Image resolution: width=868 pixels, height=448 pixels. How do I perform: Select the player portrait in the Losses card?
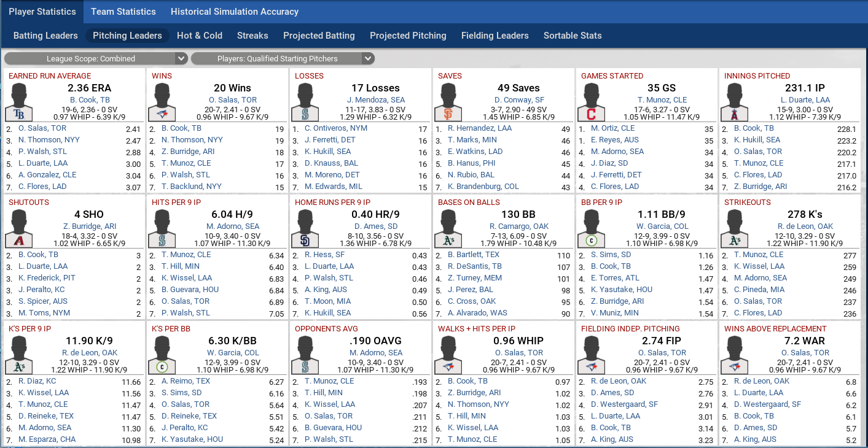coord(305,102)
